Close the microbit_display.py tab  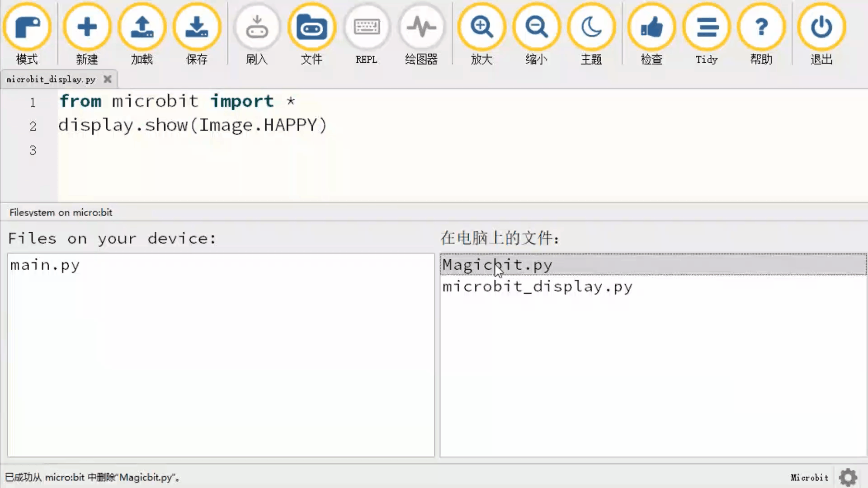[x=107, y=79]
